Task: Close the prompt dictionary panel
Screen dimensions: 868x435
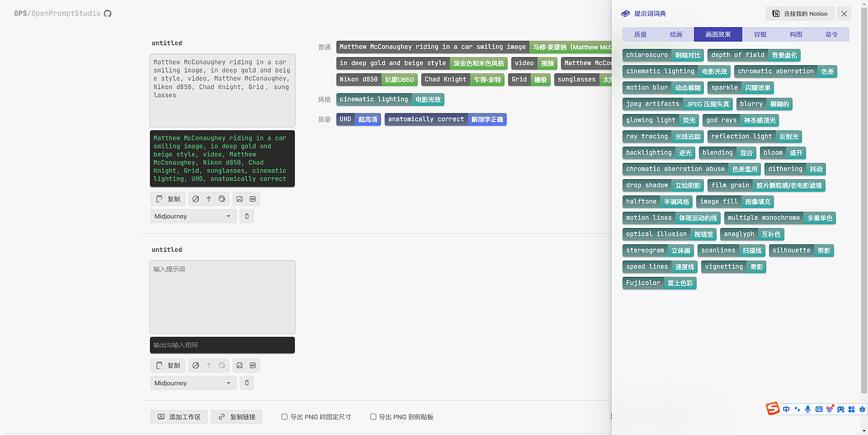Action: tap(844, 14)
